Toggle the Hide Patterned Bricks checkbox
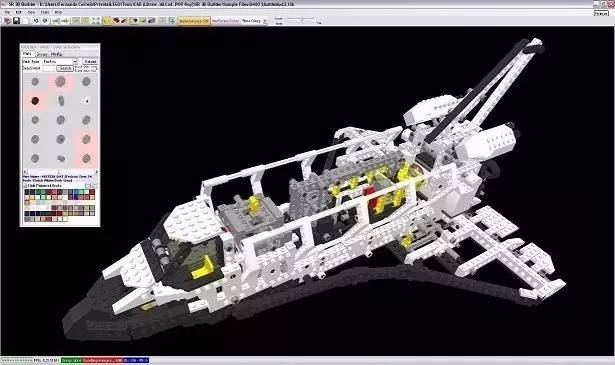 click(25, 185)
